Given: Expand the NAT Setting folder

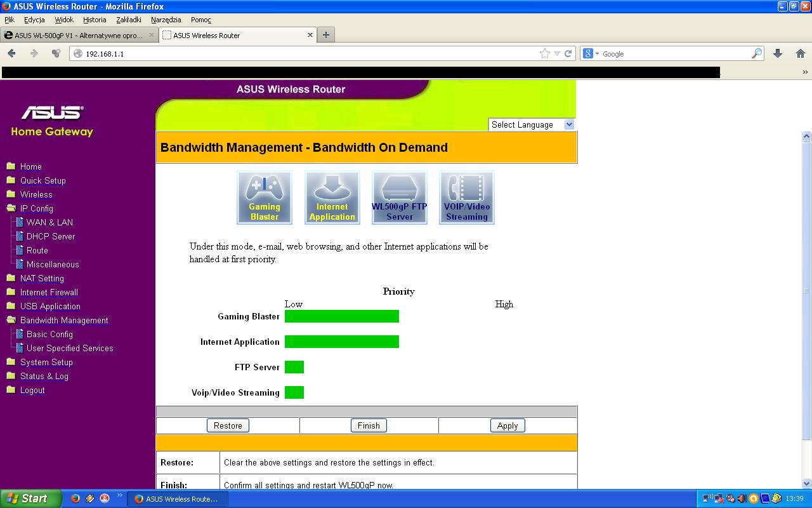Looking at the screenshot, I should coord(11,277).
